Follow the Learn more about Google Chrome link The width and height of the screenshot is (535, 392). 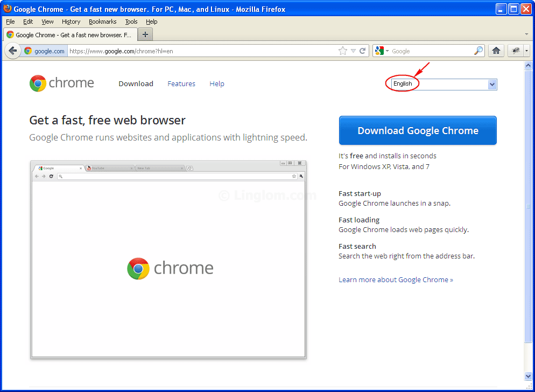tap(396, 279)
